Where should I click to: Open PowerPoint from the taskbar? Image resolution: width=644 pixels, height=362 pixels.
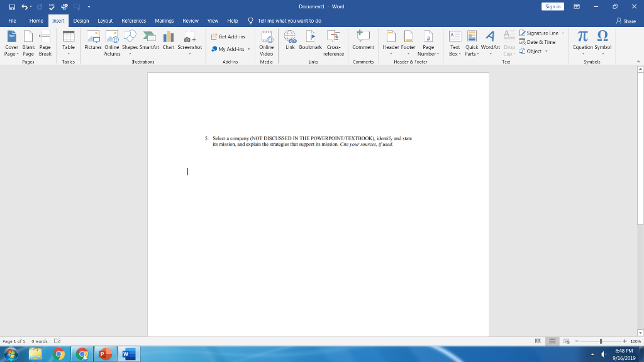coord(104,354)
